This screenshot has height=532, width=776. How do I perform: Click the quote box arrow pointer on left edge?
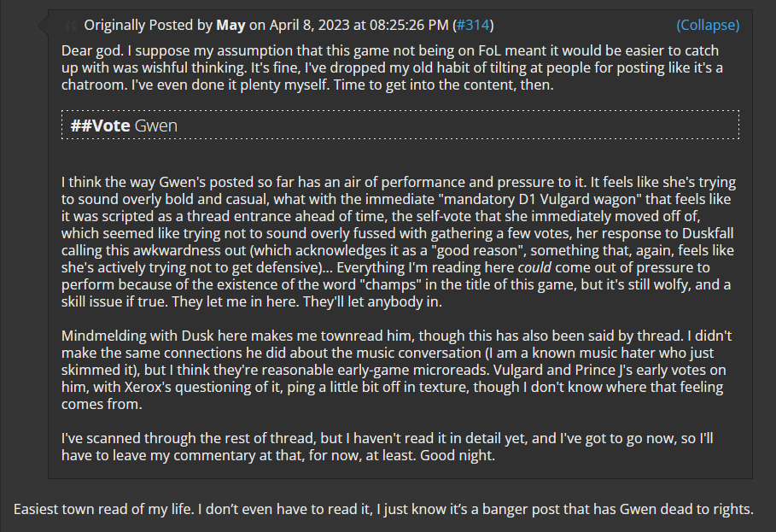click(x=43, y=26)
